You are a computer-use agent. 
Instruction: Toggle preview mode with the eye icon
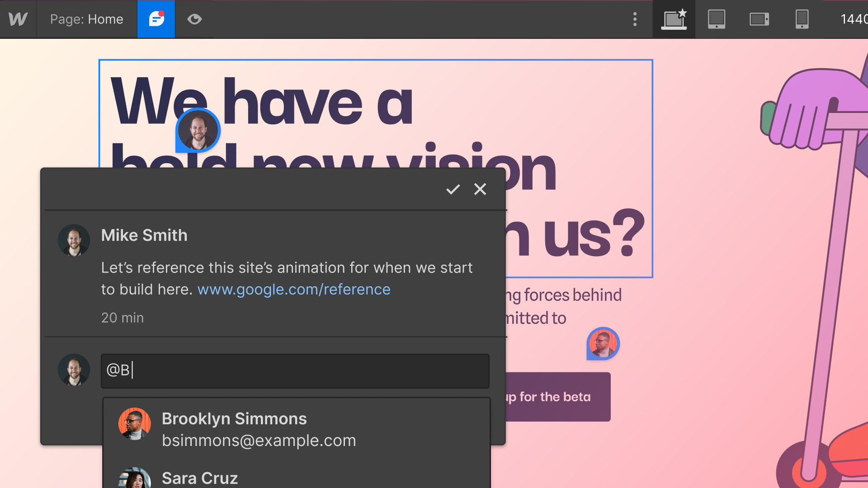point(194,19)
